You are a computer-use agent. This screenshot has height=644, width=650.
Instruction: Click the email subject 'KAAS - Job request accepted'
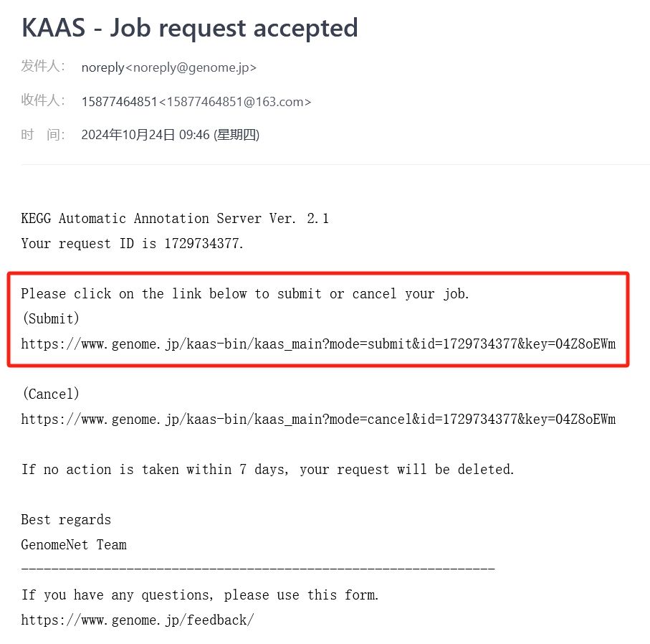(x=190, y=28)
